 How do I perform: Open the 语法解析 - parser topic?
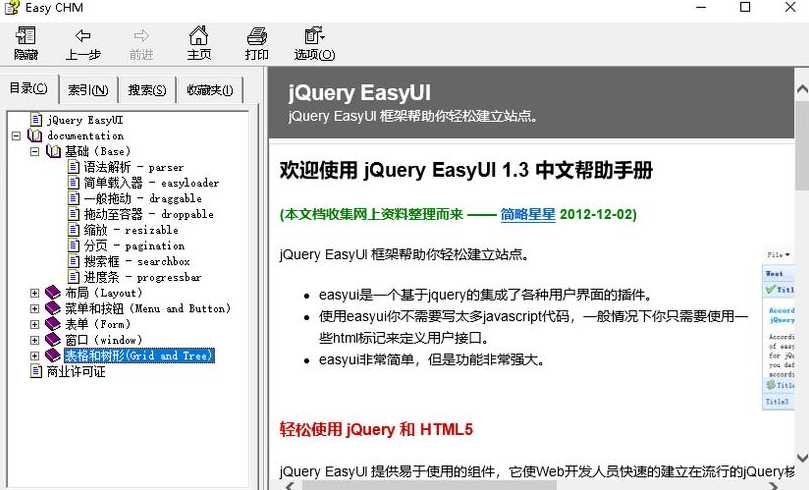click(x=134, y=167)
